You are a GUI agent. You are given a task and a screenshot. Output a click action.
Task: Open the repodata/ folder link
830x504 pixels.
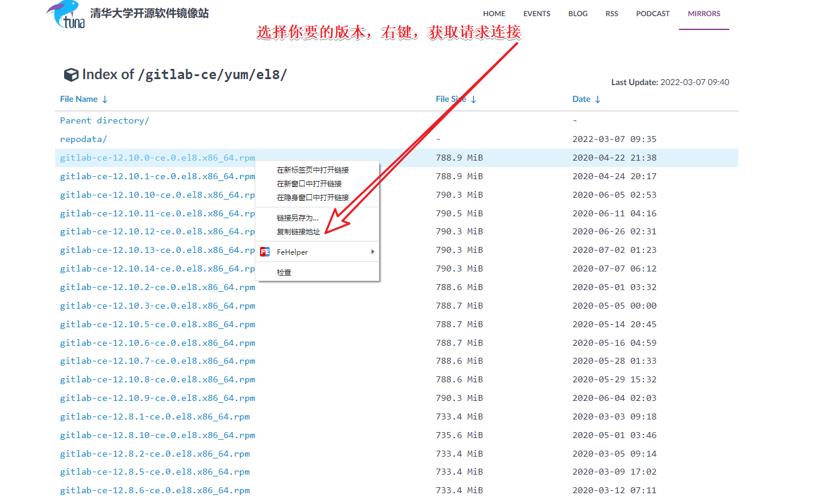point(83,139)
